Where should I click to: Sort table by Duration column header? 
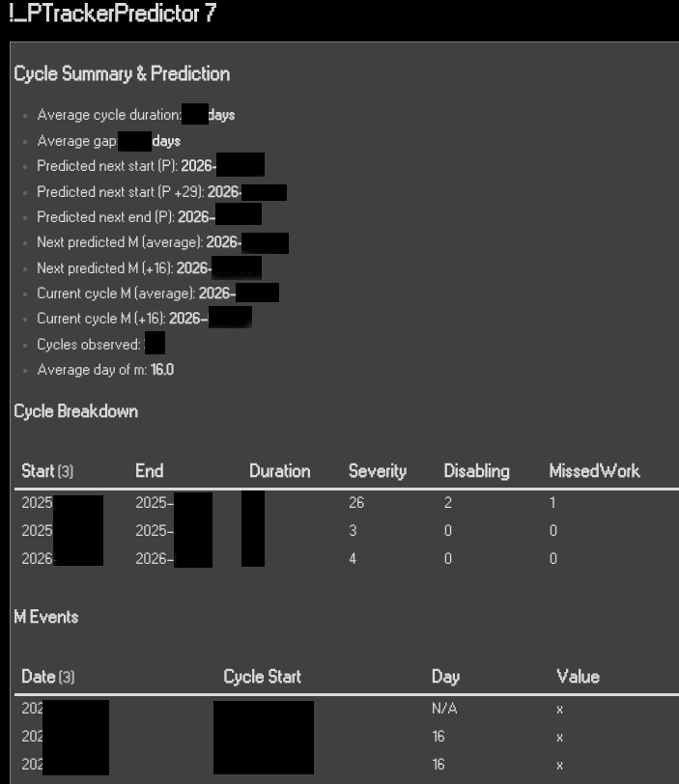(279, 471)
